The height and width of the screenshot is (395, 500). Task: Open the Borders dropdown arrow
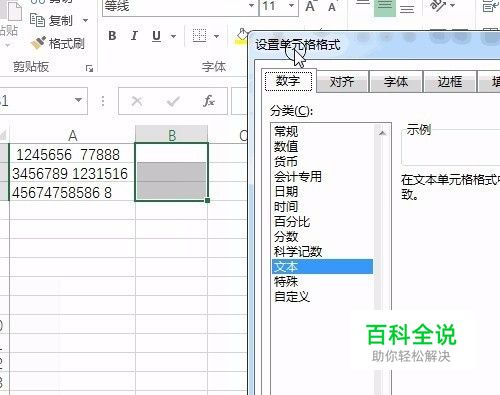coord(216,36)
